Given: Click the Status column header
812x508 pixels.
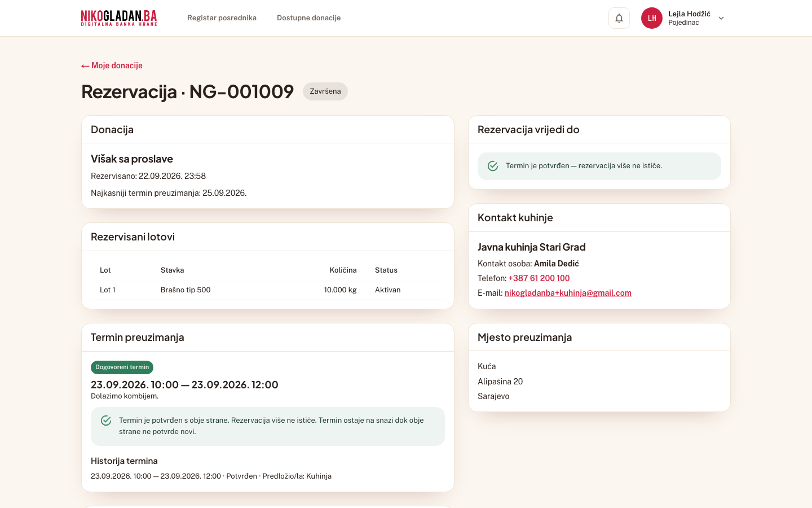Looking at the screenshot, I should (x=386, y=270).
